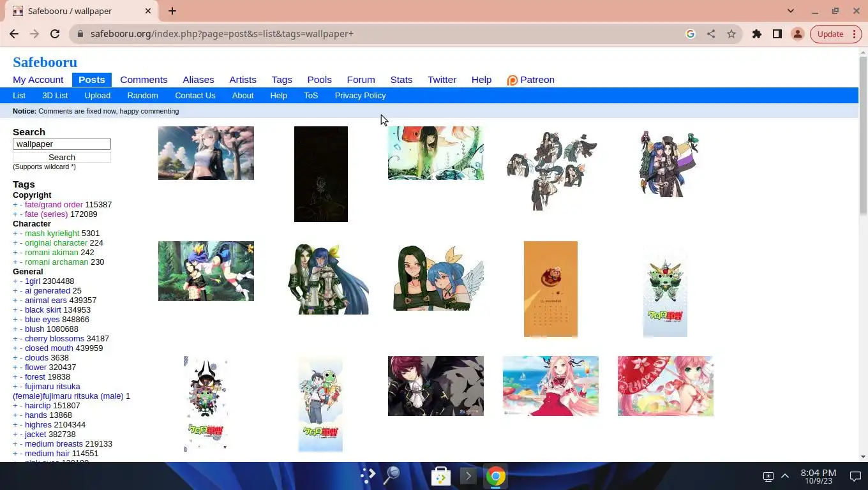Viewport: 868px width, 490px height.
Task: Open the mash kyrielight tag
Action: click(x=52, y=234)
